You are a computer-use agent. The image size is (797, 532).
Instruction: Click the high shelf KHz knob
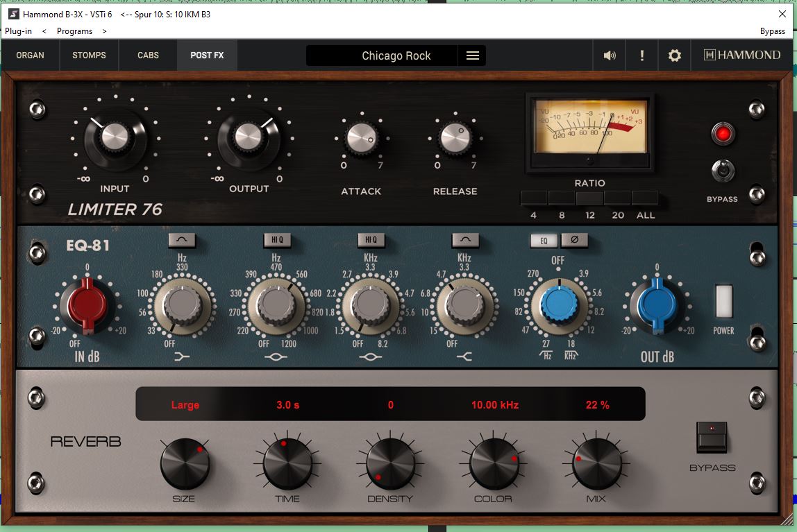[464, 306]
